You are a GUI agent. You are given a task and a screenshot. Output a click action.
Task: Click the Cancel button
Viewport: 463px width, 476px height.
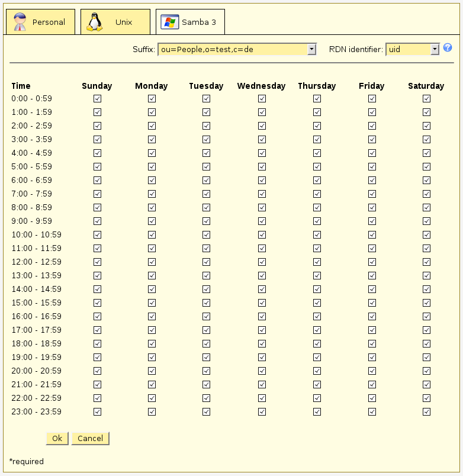[90, 439]
